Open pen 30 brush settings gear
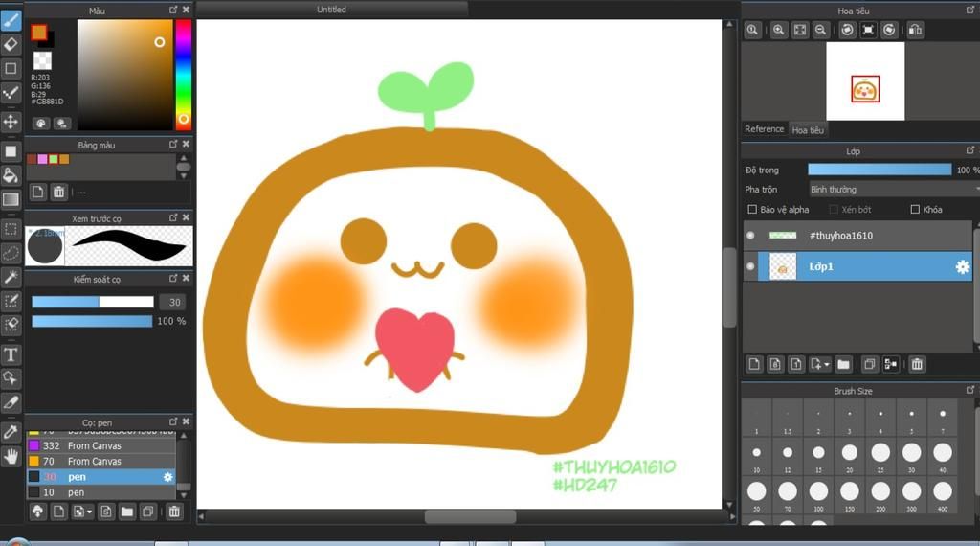980x546 pixels. pos(167,477)
